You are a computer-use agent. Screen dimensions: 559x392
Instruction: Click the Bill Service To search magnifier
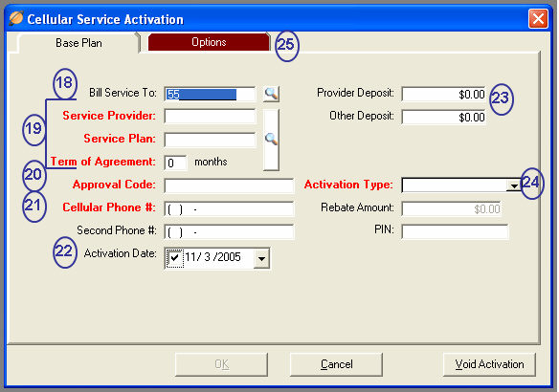271,94
